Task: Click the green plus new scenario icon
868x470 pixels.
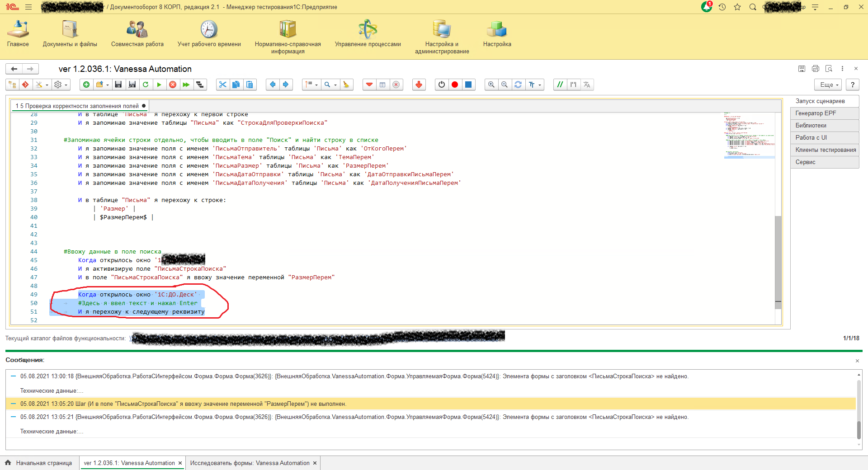Action: 86,85
